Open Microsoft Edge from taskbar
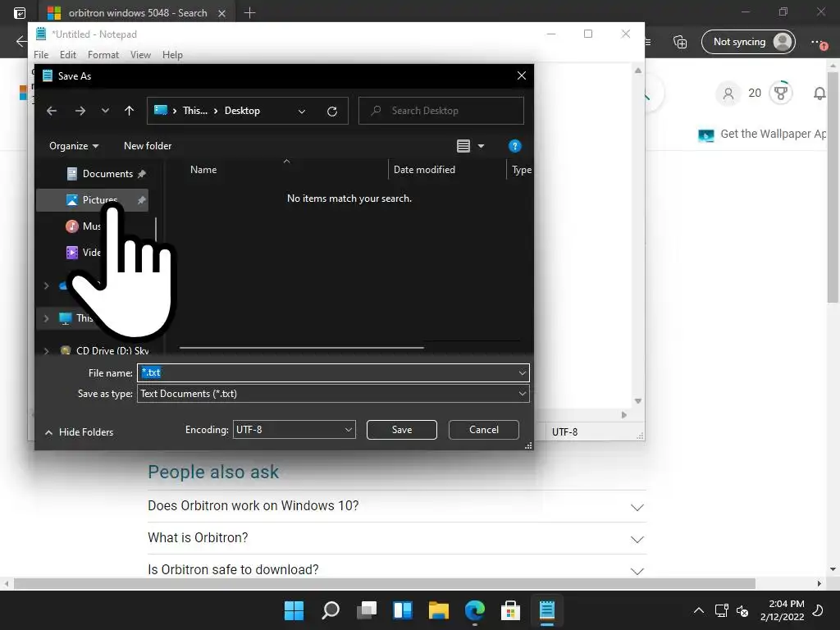Image resolution: width=840 pixels, height=630 pixels. tap(475, 610)
